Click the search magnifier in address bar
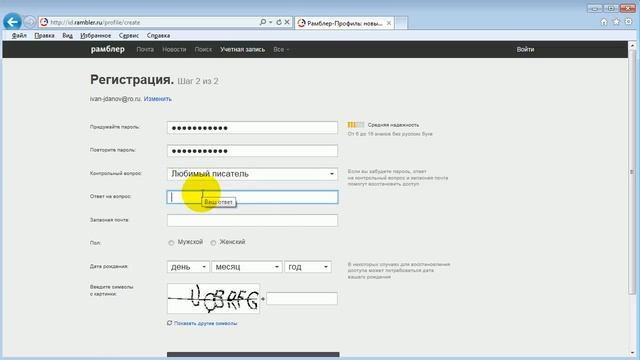 [x=263, y=22]
